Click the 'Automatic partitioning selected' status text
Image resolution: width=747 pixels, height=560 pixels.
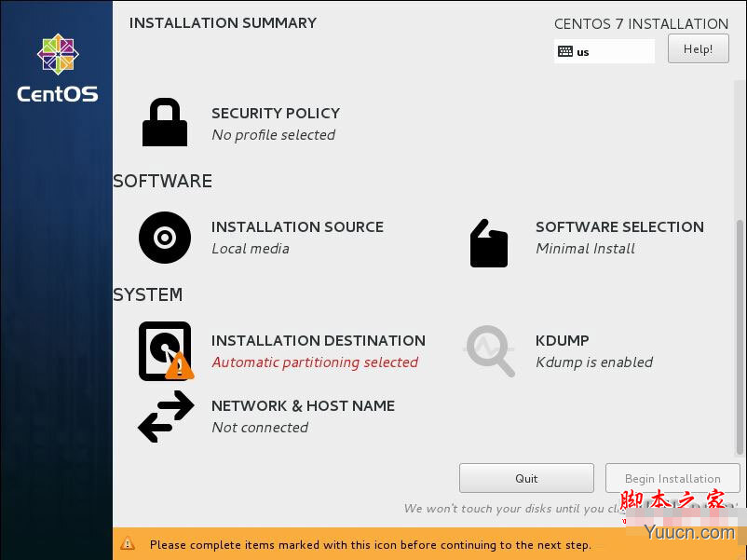click(315, 362)
